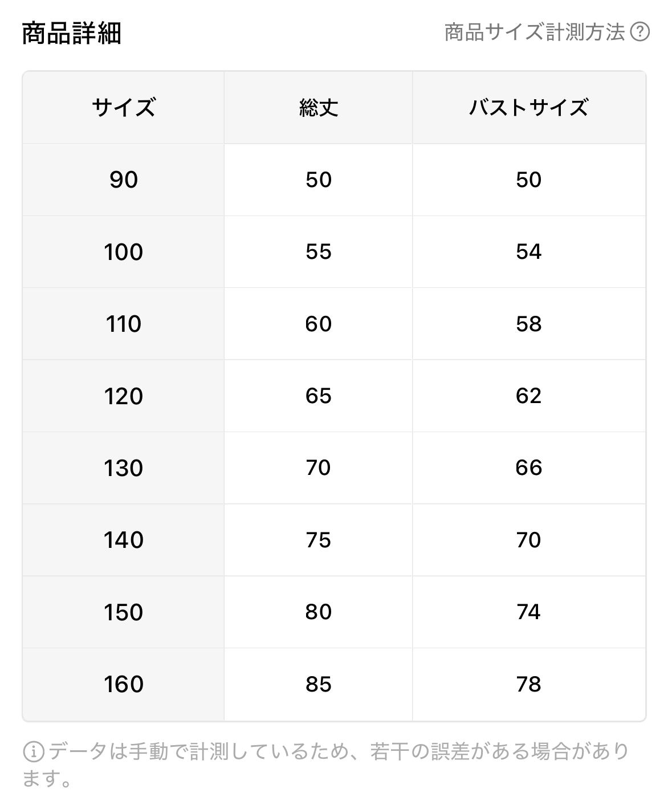The height and width of the screenshot is (809, 672).
Task: Select the バストサイズ column header
Action: click(528, 107)
